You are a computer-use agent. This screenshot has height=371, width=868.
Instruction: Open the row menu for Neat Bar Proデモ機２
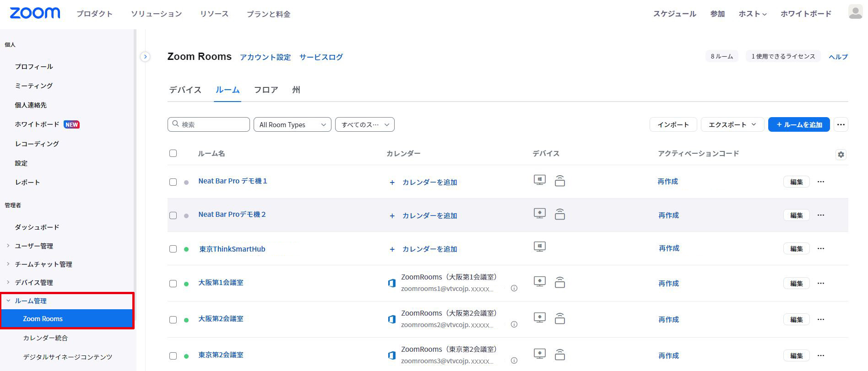(821, 215)
